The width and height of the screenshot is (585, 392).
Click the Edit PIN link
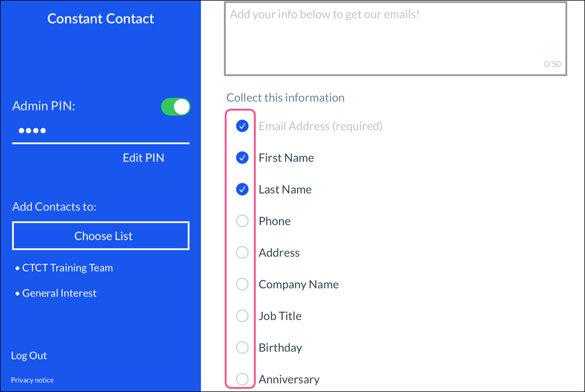(143, 158)
